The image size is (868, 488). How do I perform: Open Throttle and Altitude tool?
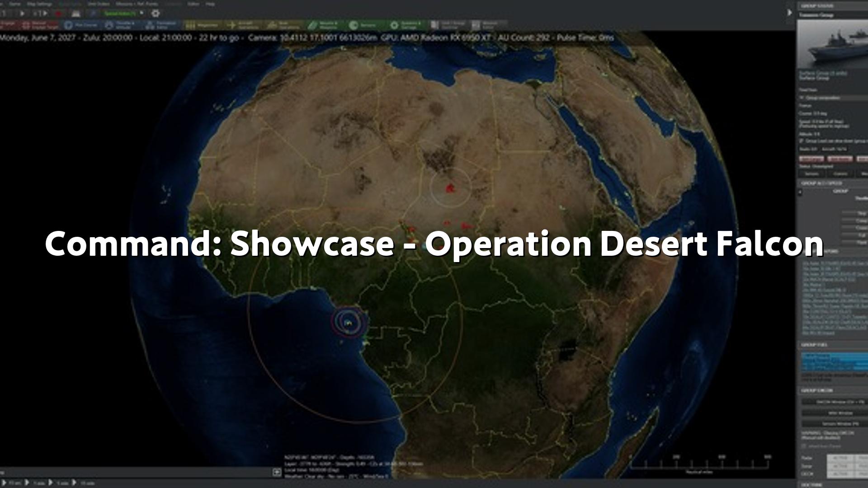pyautogui.click(x=120, y=25)
